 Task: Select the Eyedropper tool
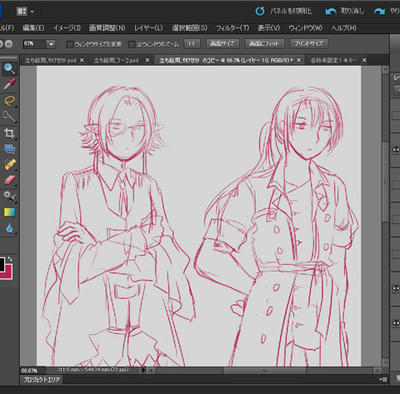click(9, 84)
